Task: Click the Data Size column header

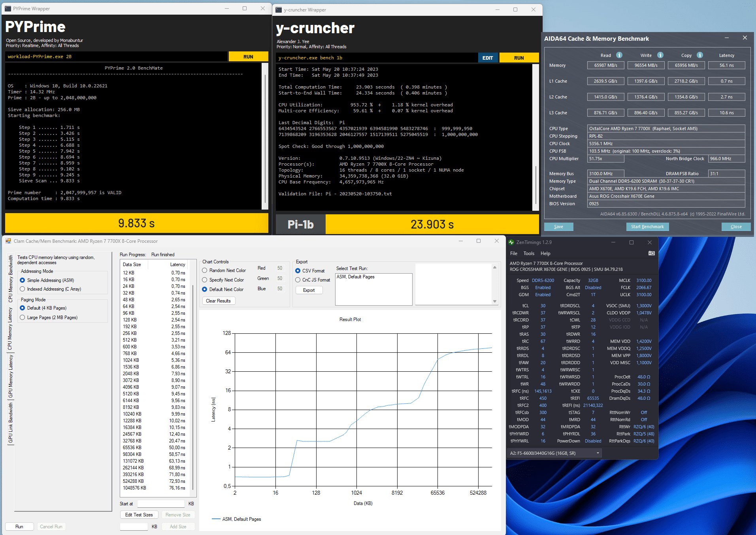Action: [x=132, y=265]
